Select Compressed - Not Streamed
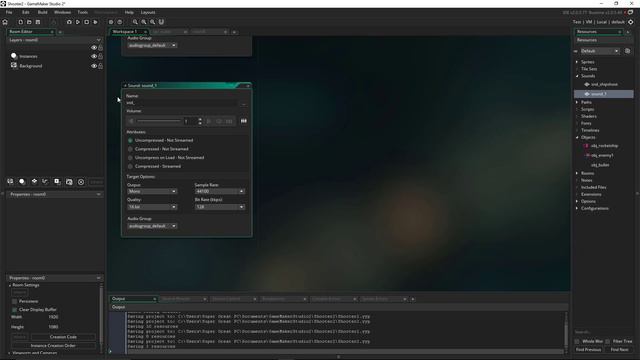The image size is (640, 360). tap(130, 149)
